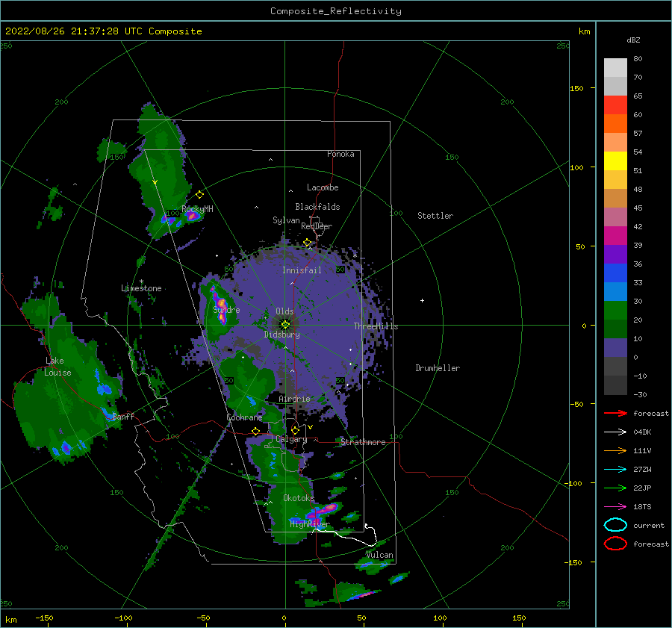Select the white 04DK arrow legend icon
The image size is (672, 628).
[x=615, y=432]
